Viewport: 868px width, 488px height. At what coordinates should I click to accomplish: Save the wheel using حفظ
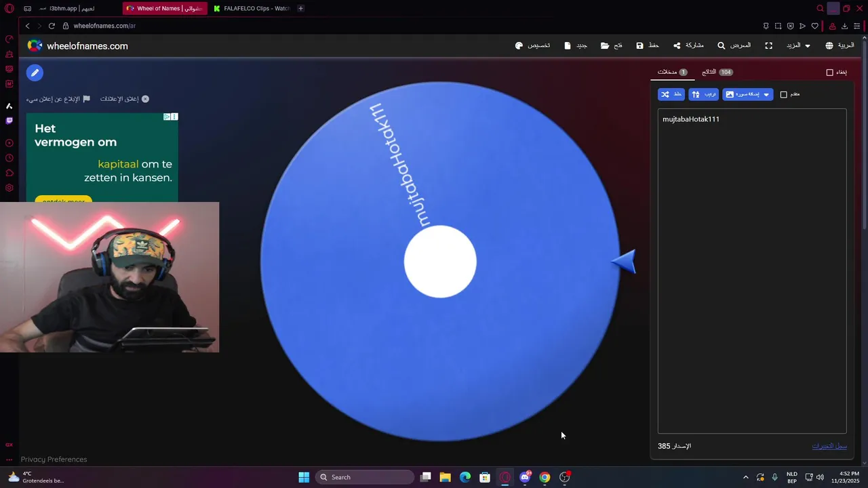(648, 45)
